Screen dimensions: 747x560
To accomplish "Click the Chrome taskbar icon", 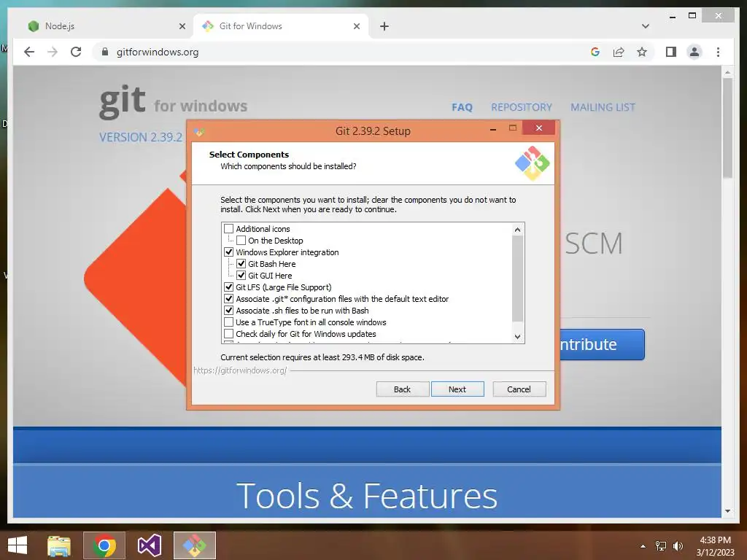I will [104, 545].
